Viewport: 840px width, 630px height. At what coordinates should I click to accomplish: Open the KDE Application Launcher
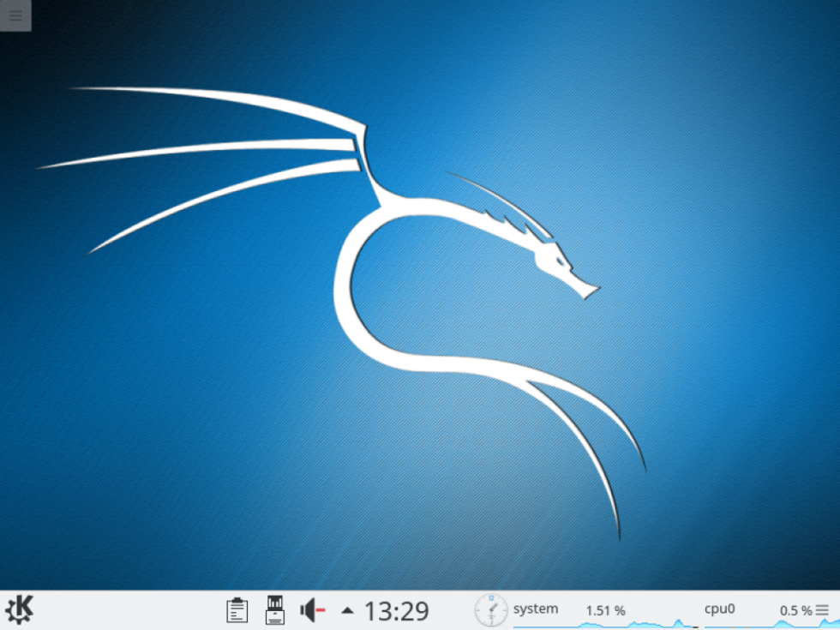pos(17,609)
